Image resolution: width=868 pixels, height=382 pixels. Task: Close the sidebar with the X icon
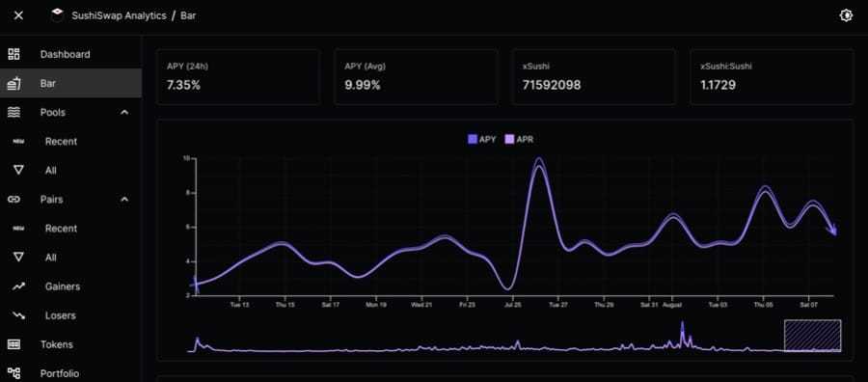pyautogui.click(x=18, y=15)
